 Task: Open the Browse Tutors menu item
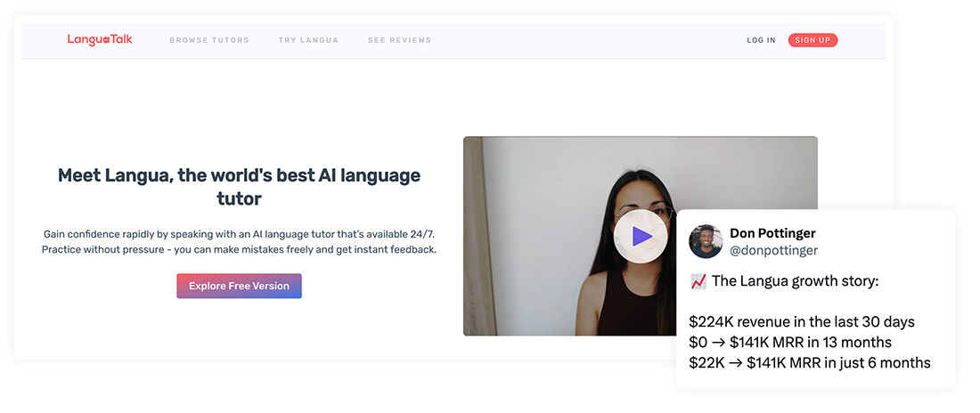tap(209, 40)
